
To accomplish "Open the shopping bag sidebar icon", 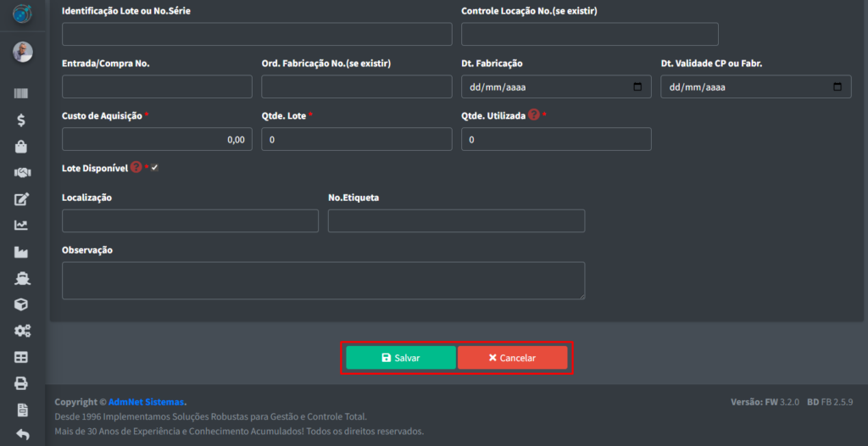I will [x=22, y=147].
